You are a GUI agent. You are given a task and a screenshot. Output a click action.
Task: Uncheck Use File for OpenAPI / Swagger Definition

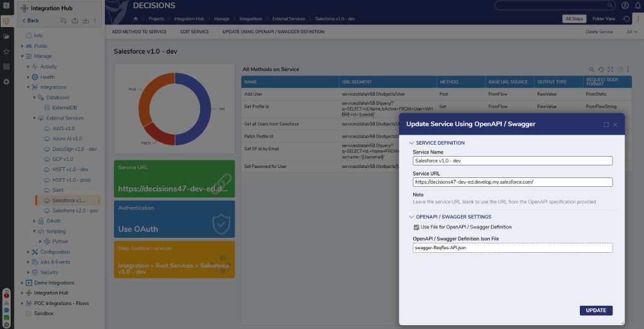416,227
